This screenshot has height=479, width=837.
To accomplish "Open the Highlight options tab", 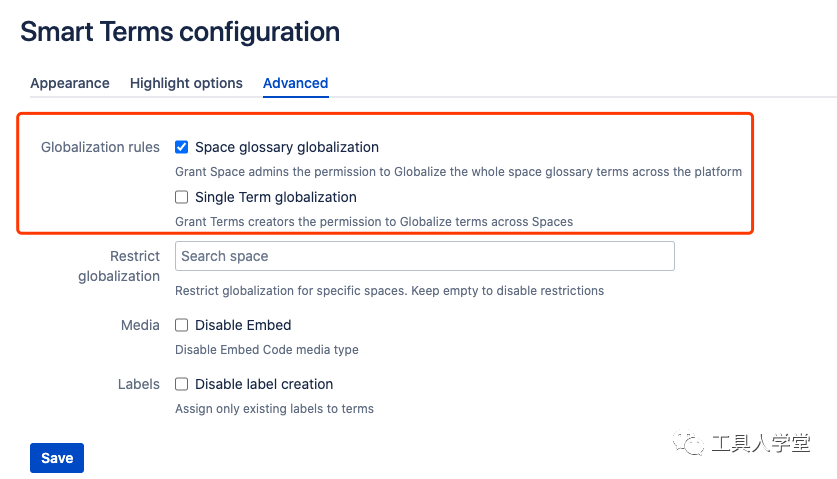I will pos(186,83).
